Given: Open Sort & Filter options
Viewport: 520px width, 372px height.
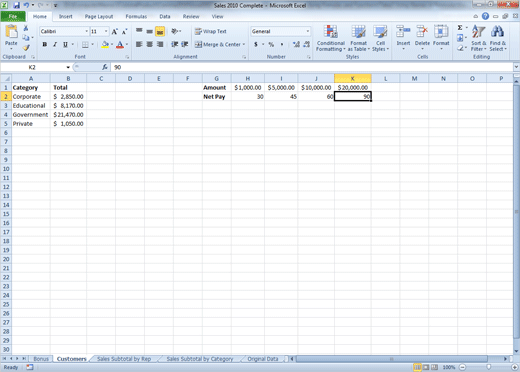Looking at the screenshot, I should (x=479, y=38).
